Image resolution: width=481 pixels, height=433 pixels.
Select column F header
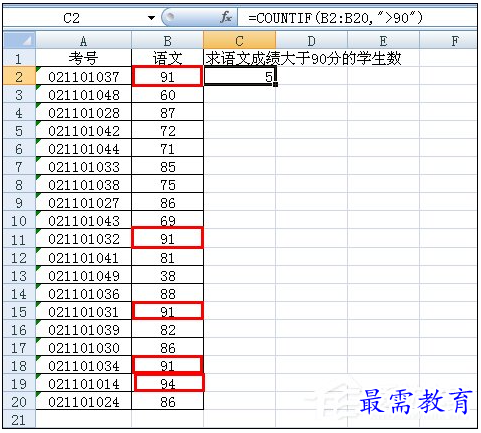point(448,41)
